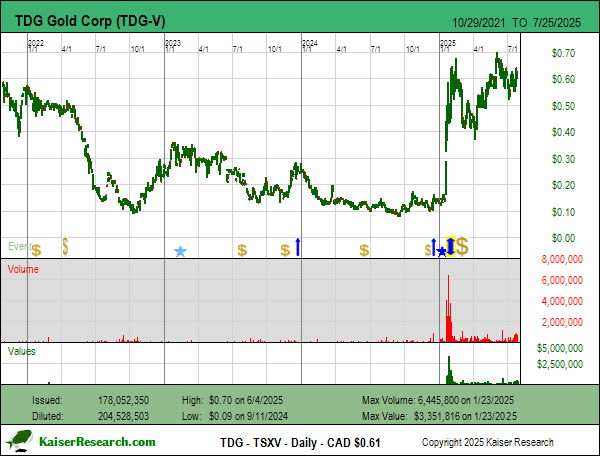Click the TDG - TSXV - Daily - CAD $0.61 caption
The height and width of the screenshot is (456, 600).
(x=300, y=443)
